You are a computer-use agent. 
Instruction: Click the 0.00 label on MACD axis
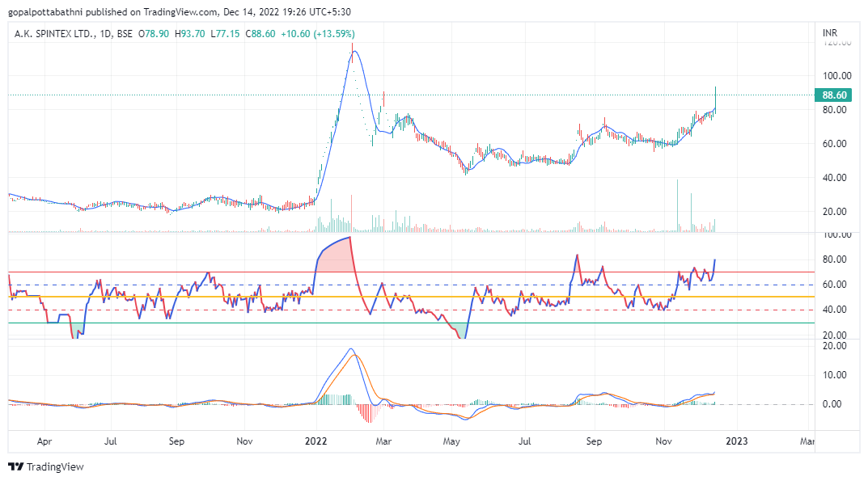tap(832, 404)
